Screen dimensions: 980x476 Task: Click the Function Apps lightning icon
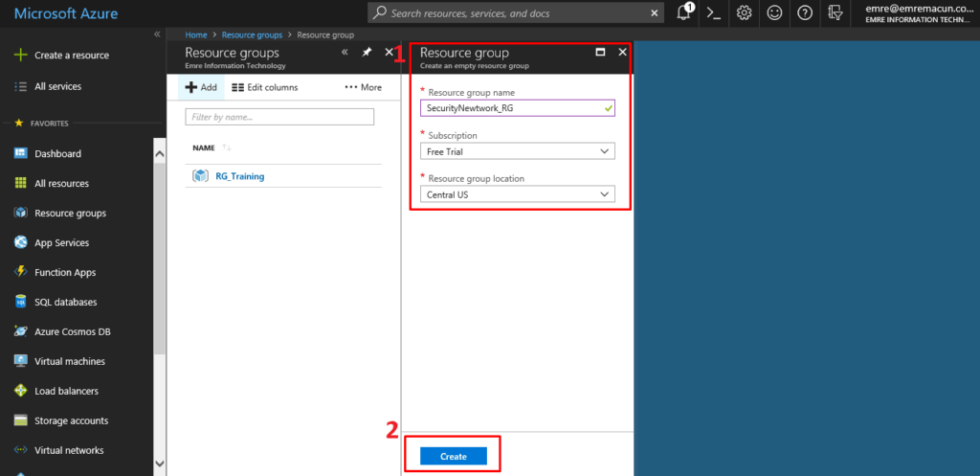[x=21, y=272]
